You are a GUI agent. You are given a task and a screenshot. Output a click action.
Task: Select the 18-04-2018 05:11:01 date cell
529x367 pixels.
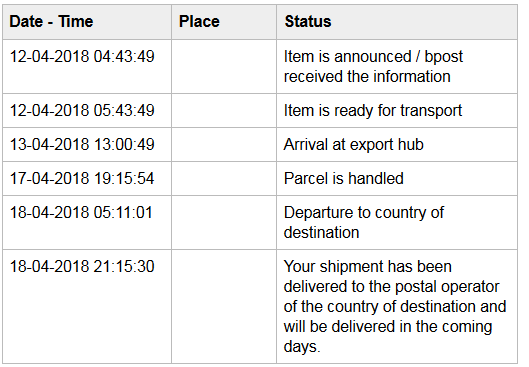click(87, 223)
